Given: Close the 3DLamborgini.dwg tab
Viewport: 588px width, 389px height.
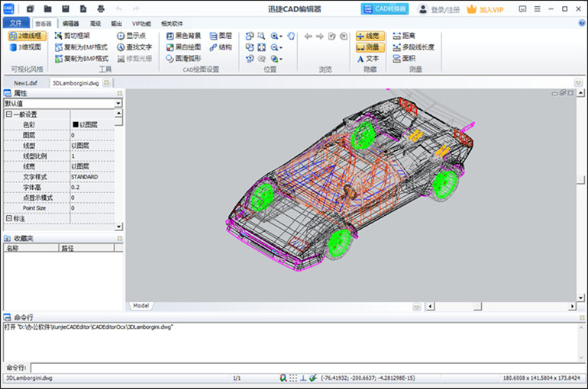Looking at the screenshot, I should (107, 82).
